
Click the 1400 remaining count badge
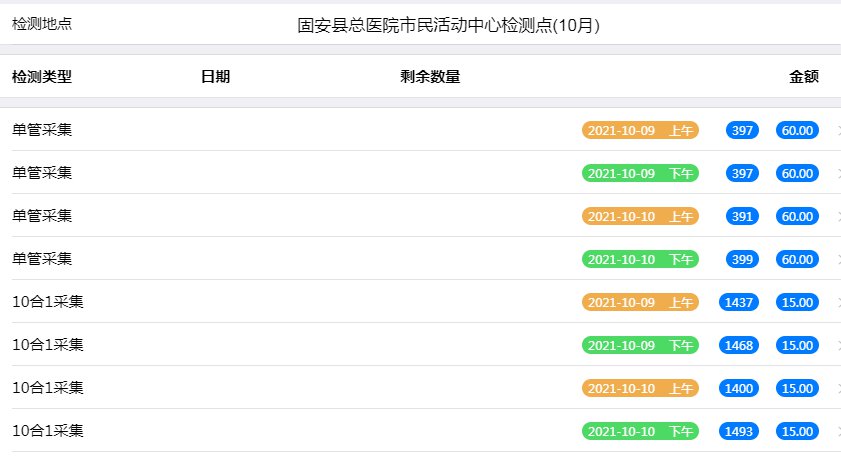click(739, 388)
